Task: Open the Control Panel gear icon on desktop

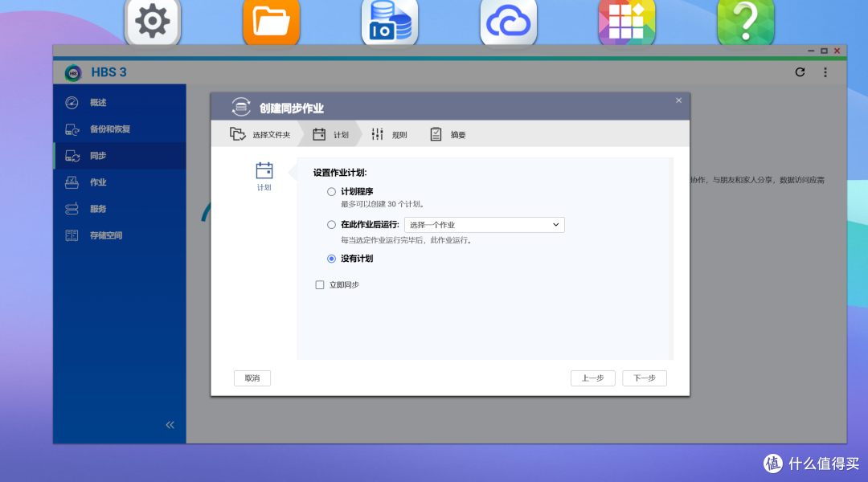Action: point(153,22)
